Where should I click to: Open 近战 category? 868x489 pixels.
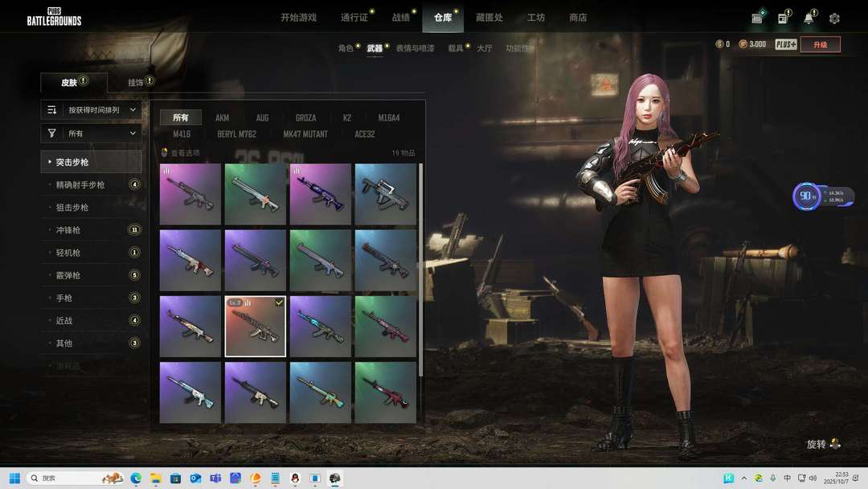tap(92, 321)
